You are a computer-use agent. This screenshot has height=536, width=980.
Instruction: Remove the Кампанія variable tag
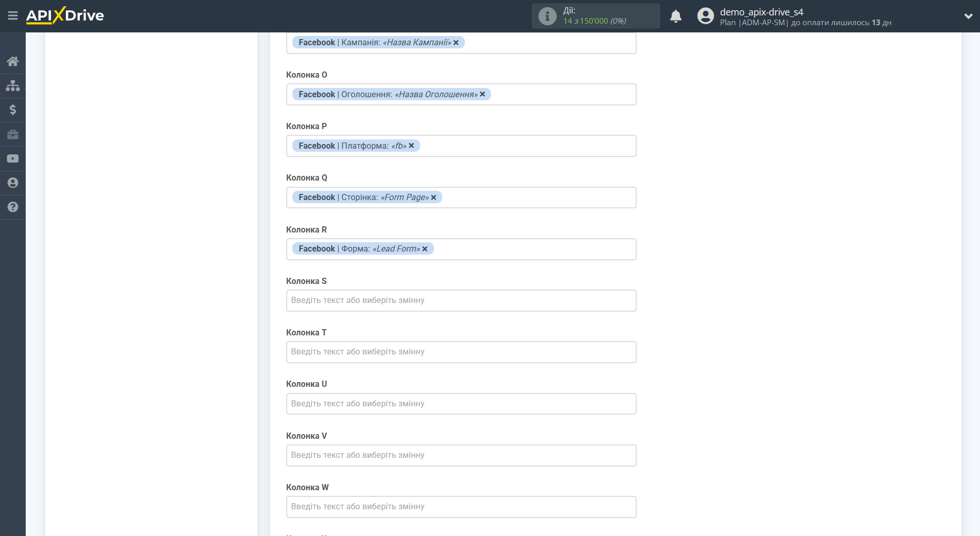click(456, 43)
